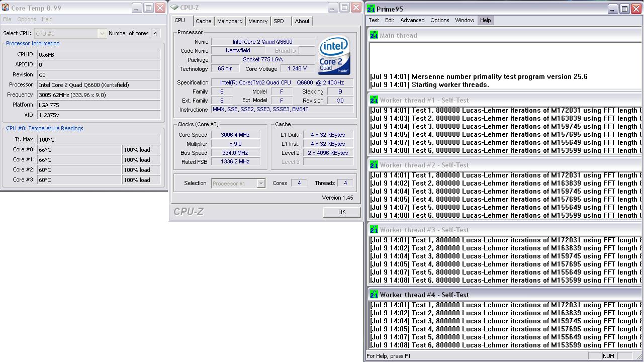Image resolution: width=644 pixels, height=362 pixels.
Task: Click the processor Name field Q6600
Action: click(x=262, y=42)
